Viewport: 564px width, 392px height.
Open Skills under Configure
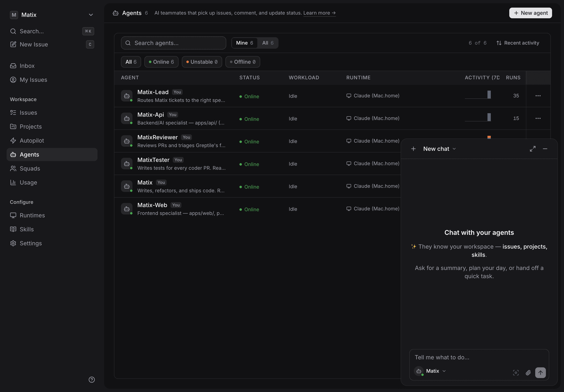tap(52, 229)
